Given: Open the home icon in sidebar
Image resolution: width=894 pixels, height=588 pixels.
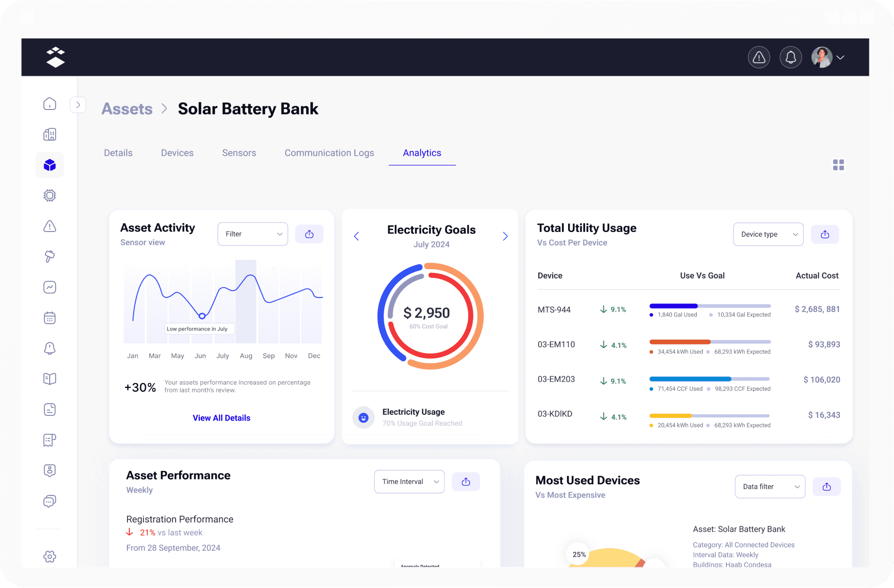Looking at the screenshot, I should [x=50, y=104].
